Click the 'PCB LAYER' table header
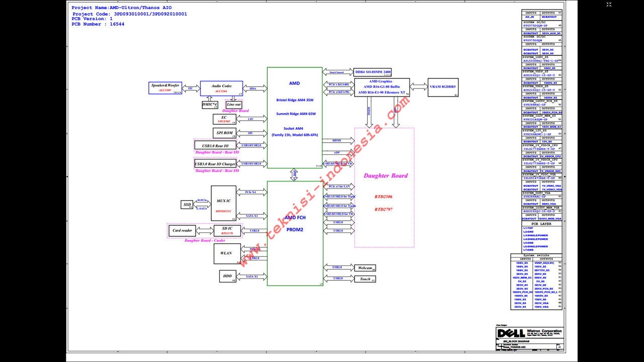The width and height of the screenshot is (644, 362). pyautogui.click(x=541, y=224)
